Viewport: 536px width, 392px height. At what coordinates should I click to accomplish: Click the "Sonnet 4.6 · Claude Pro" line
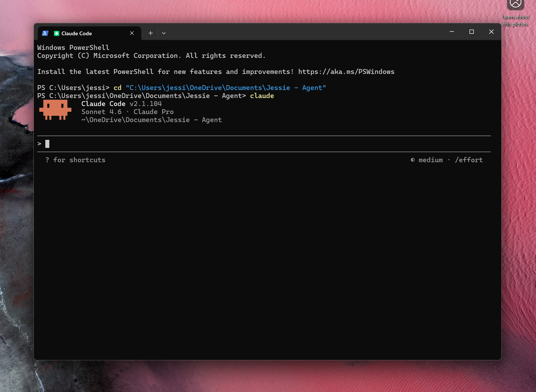pyautogui.click(x=128, y=112)
